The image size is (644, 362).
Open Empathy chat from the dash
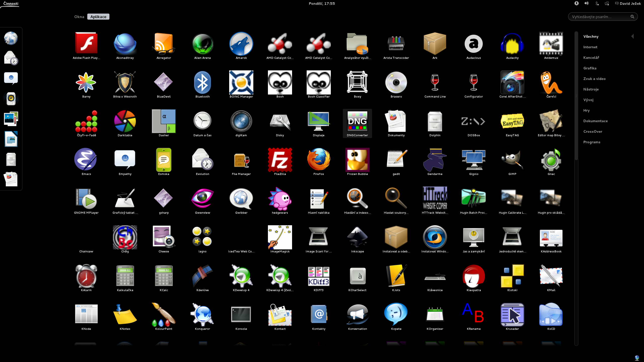(11, 78)
